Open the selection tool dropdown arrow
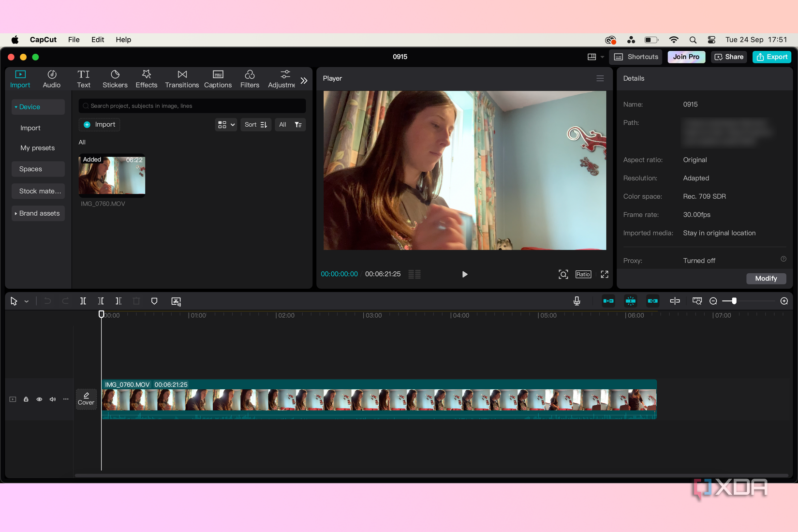Image resolution: width=798 pixels, height=532 pixels. [27, 302]
